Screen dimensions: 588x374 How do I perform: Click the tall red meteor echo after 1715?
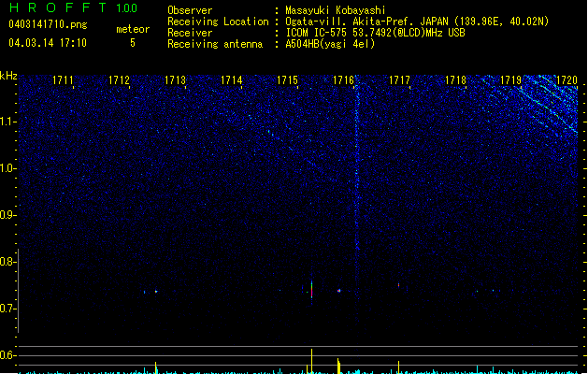[311, 290]
